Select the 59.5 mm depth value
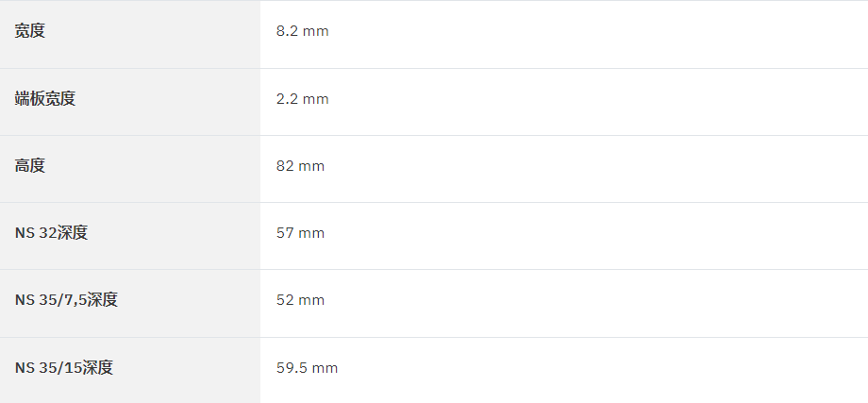This screenshot has width=868, height=403. click(x=307, y=368)
